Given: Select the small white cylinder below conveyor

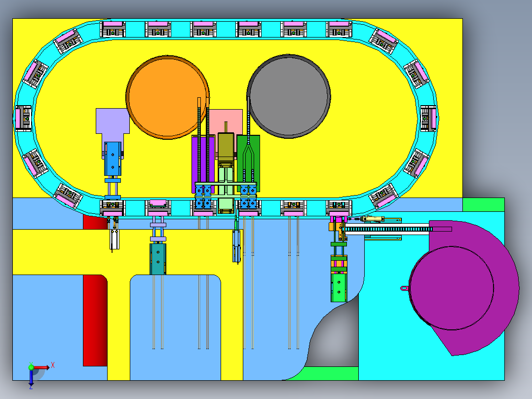Looking at the screenshot, I should 114,239.
